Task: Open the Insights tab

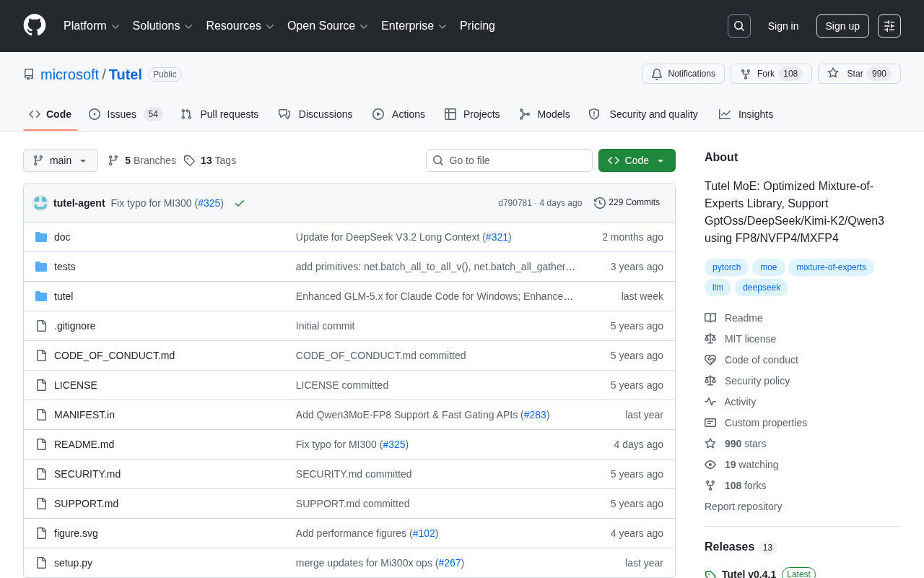Action: pyautogui.click(x=746, y=114)
